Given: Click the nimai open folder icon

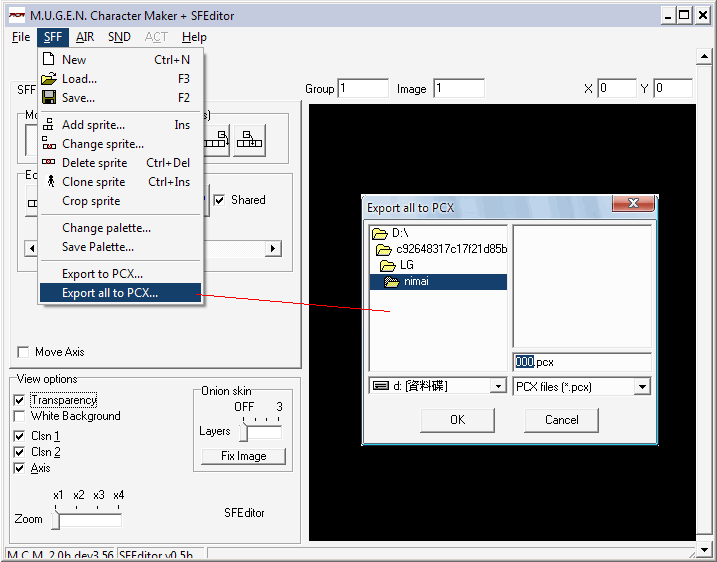Looking at the screenshot, I should pos(391,282).
